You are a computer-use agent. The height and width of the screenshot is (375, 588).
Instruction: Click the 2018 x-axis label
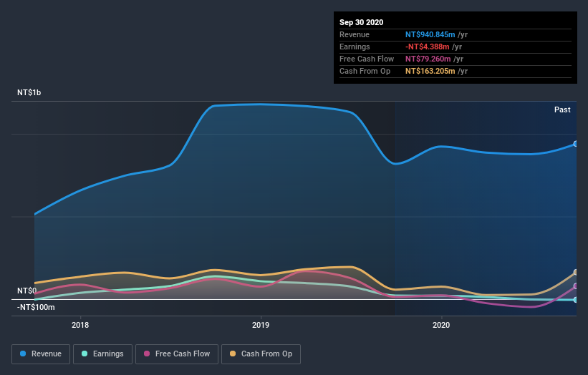point(80,325)
